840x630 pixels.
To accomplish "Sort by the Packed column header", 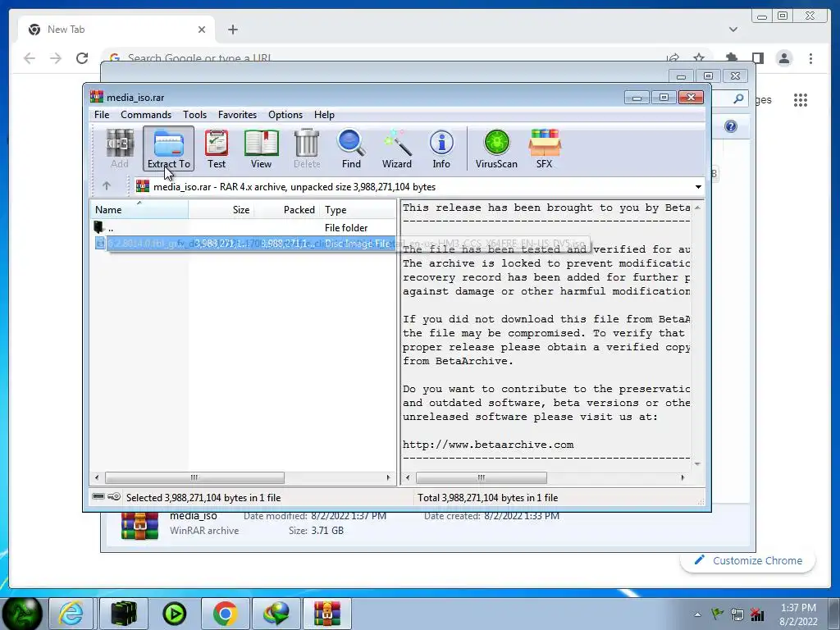I will click(x=286, y=209).
